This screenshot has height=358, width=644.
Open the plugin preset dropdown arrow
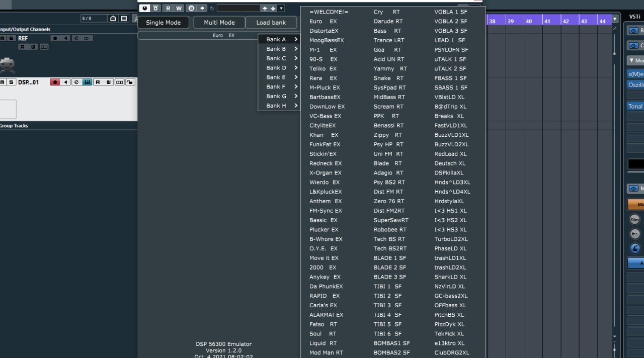point(281,8)
